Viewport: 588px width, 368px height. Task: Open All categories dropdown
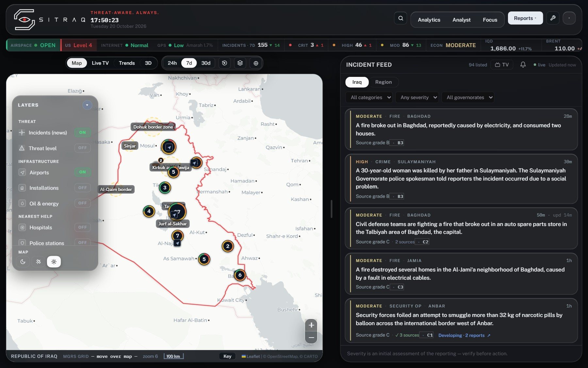(369, 97)
